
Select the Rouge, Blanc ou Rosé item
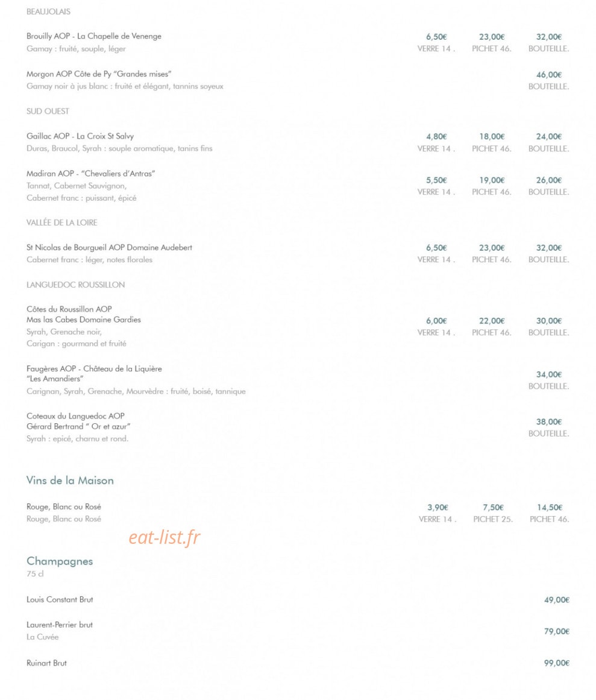point(64,506)
